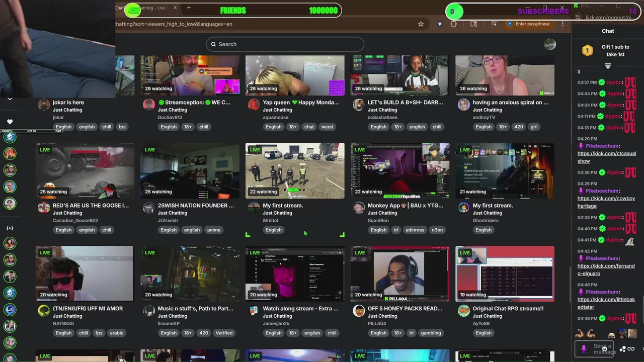Open NAT9830 channel avatar
The image size is (644, 362).
pos(44,311)
